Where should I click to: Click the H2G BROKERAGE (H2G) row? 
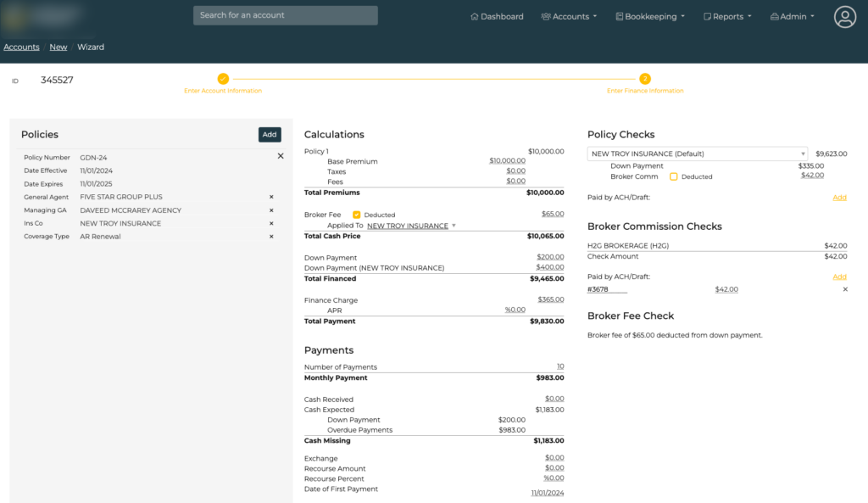(x=717, y=245)
